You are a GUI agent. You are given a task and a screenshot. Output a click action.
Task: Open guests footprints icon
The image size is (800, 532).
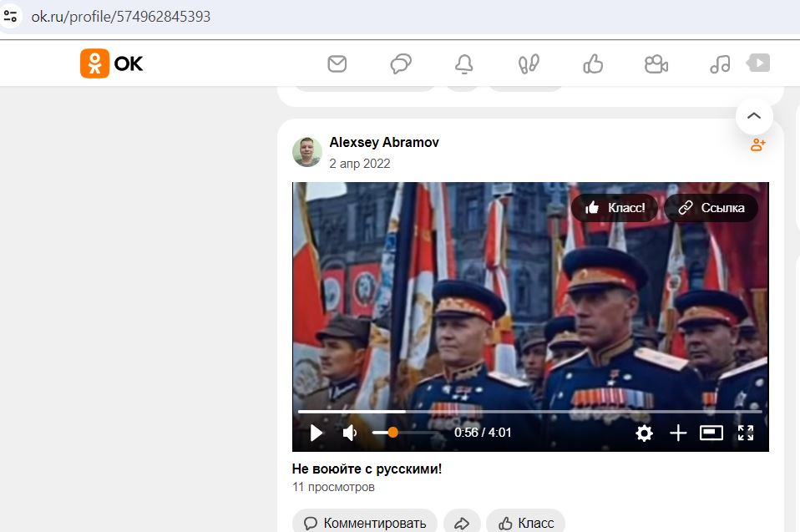(529, 64)
